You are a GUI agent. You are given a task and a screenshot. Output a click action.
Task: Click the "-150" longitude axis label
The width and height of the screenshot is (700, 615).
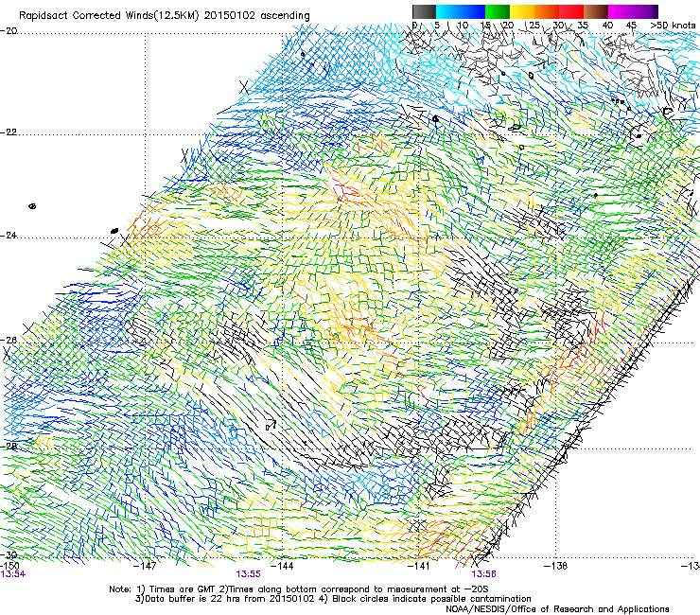click(x=9, y=566)
